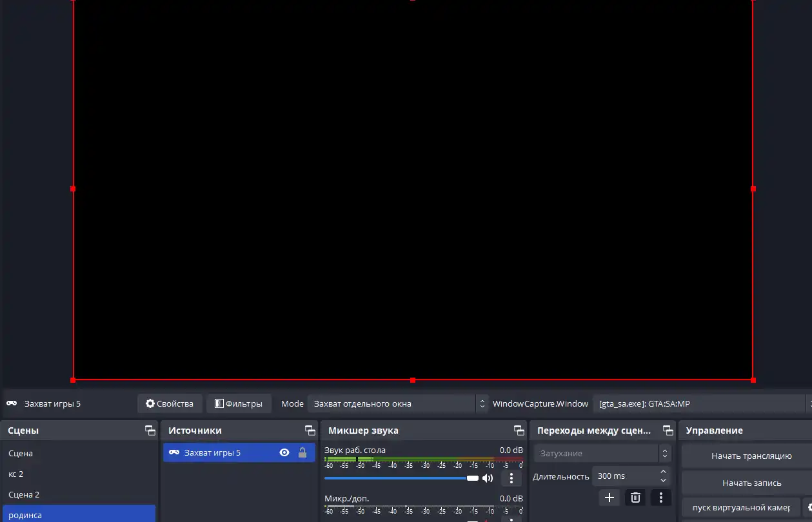Viewport: 812px width, 522px height.
Task: Open source Properties (Свойства) gear button
Action: click(x=170, y=404)
